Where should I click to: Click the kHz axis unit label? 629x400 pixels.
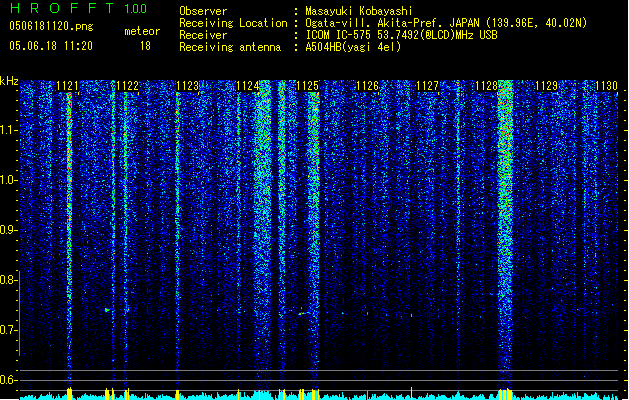pyautogui.click(x=9, y=81)
